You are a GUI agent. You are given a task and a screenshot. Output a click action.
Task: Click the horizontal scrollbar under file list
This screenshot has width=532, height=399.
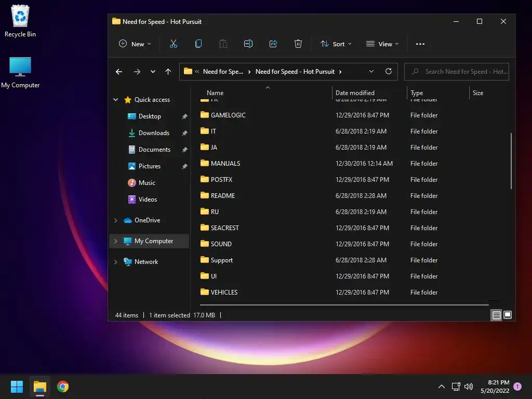pyautogui.click(x=344, y=304)
